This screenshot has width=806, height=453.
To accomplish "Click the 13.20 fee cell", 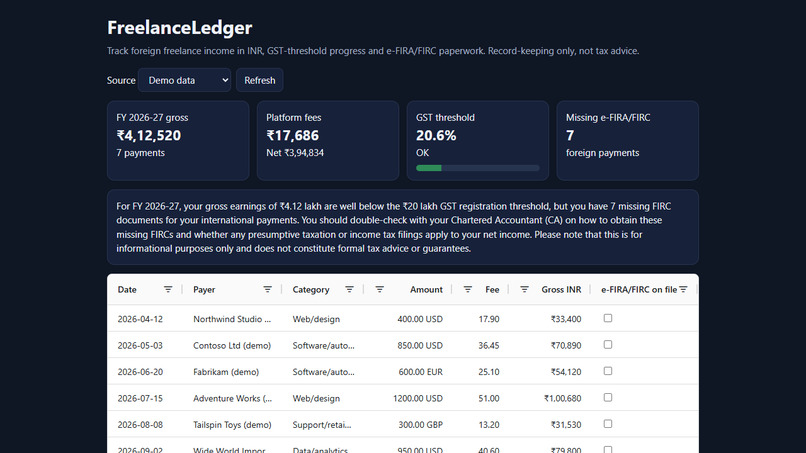I will pos(489,425).
